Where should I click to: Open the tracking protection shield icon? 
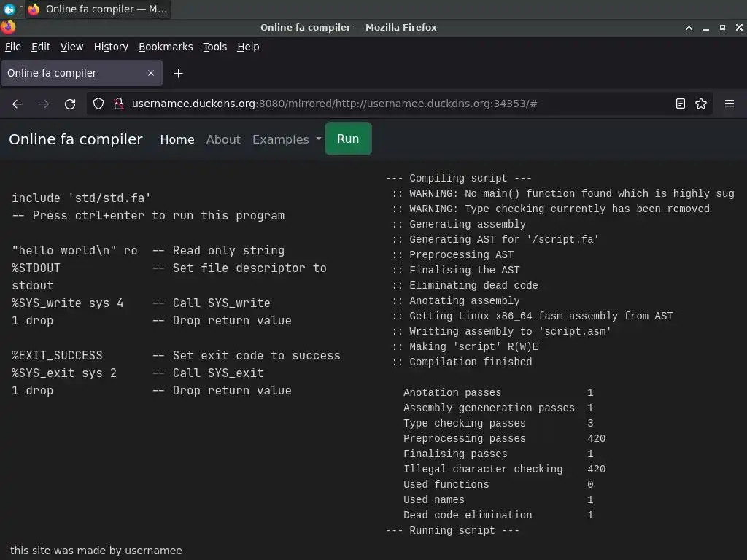click(98, 104)
